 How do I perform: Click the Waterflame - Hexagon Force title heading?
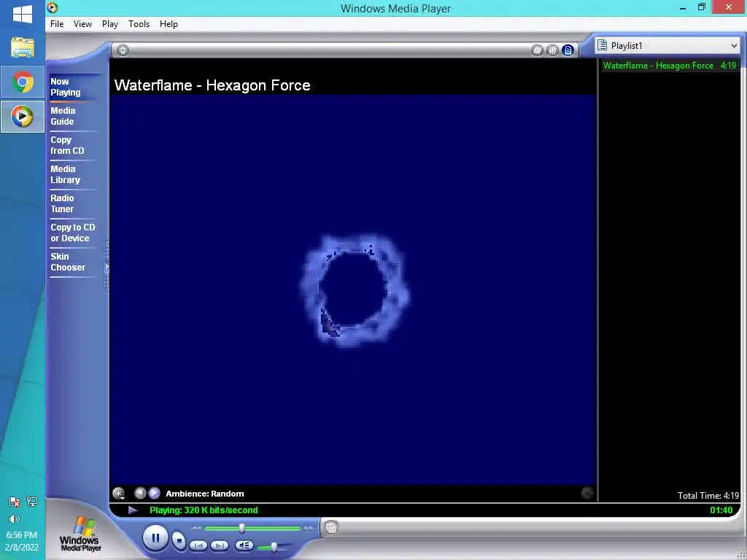point(212,85)
